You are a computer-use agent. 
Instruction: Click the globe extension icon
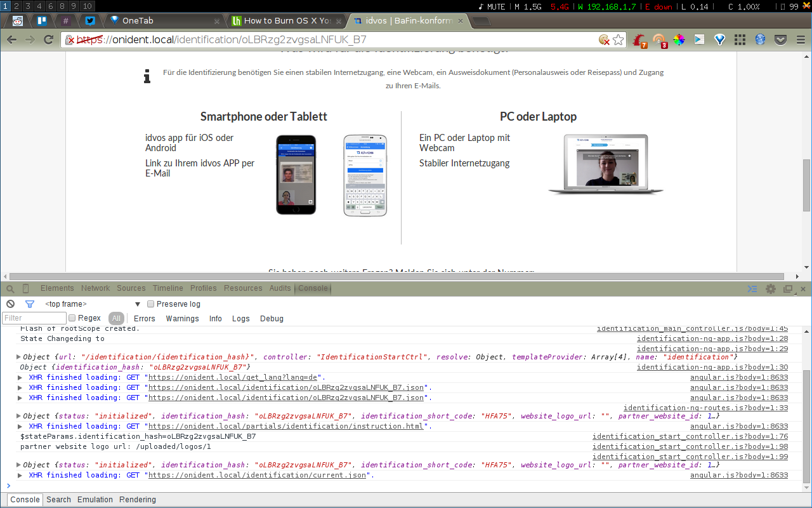click(760, 39)
